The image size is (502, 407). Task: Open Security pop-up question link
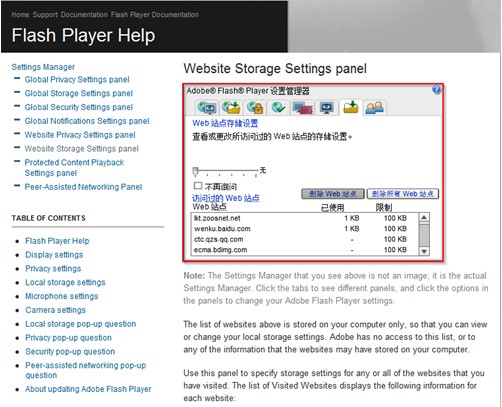point(70,351)
